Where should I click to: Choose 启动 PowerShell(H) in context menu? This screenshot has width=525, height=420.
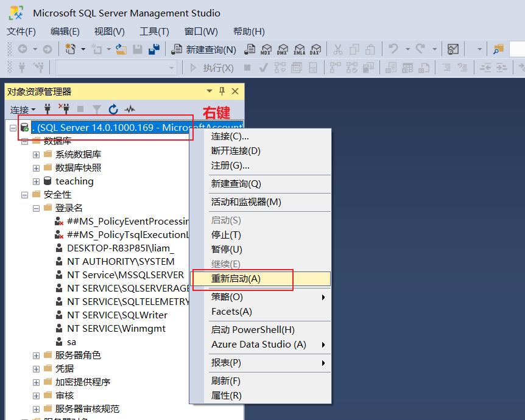[x=261, y=330]
